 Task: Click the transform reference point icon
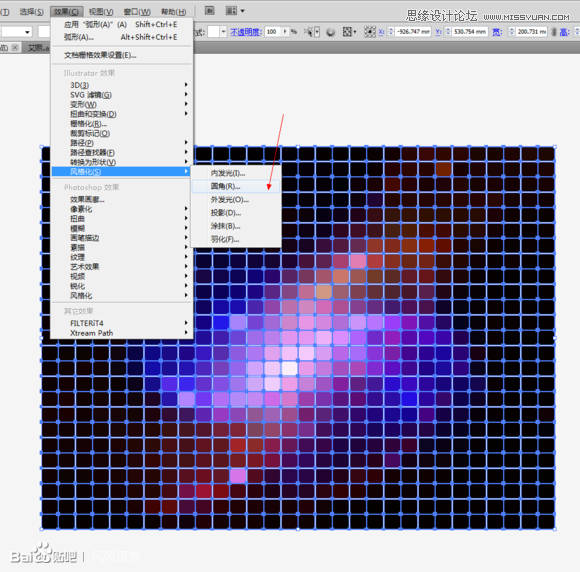coord(370,32)
